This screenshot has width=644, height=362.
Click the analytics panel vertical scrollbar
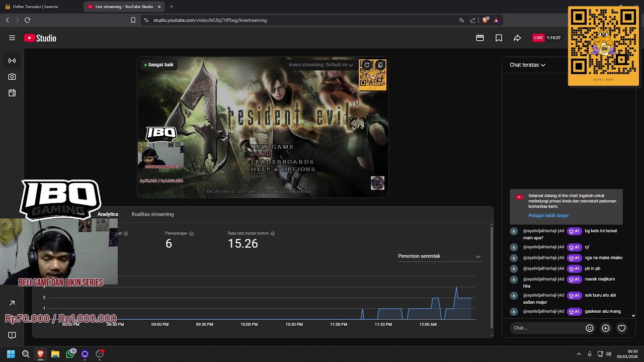click(492, 277)
